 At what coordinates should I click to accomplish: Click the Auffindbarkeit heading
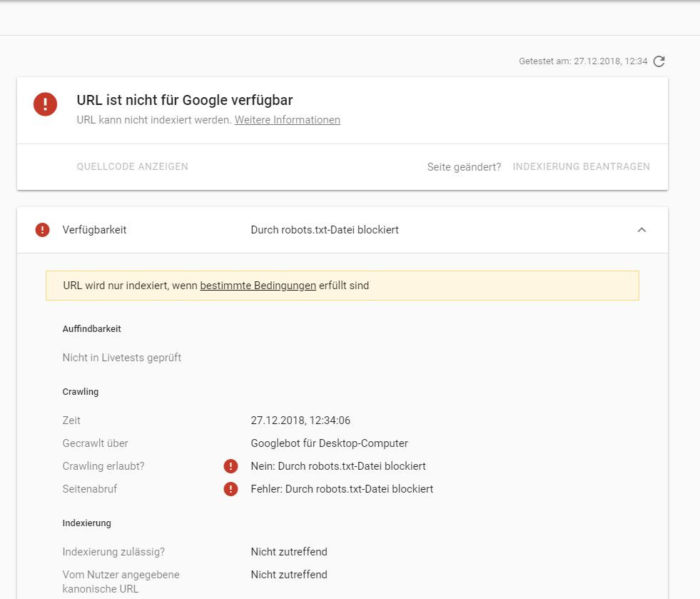click(91, 328)
